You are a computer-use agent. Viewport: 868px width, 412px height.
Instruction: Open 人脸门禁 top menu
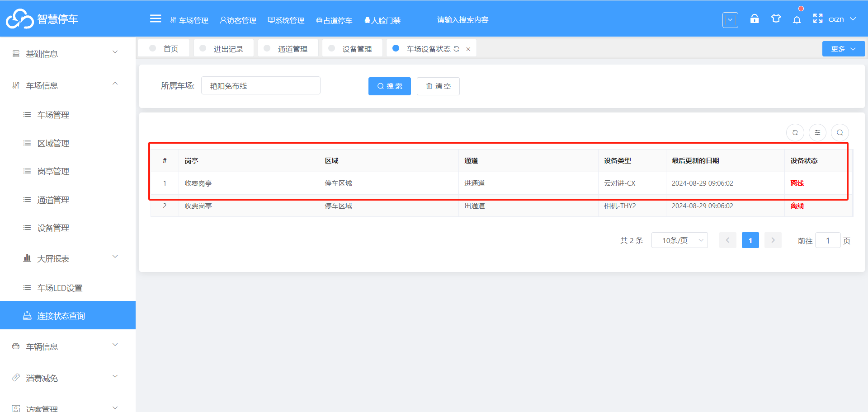[382, 20]
